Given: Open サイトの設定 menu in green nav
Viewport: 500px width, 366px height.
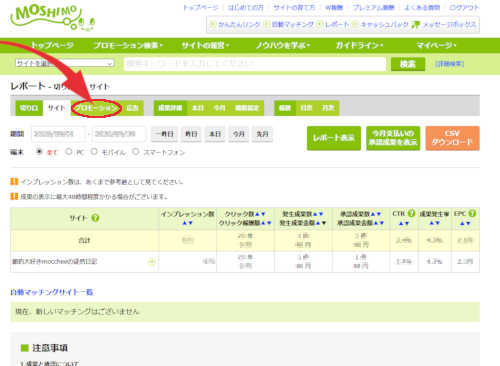Looking at the screenshot, I should coord(205,45).
